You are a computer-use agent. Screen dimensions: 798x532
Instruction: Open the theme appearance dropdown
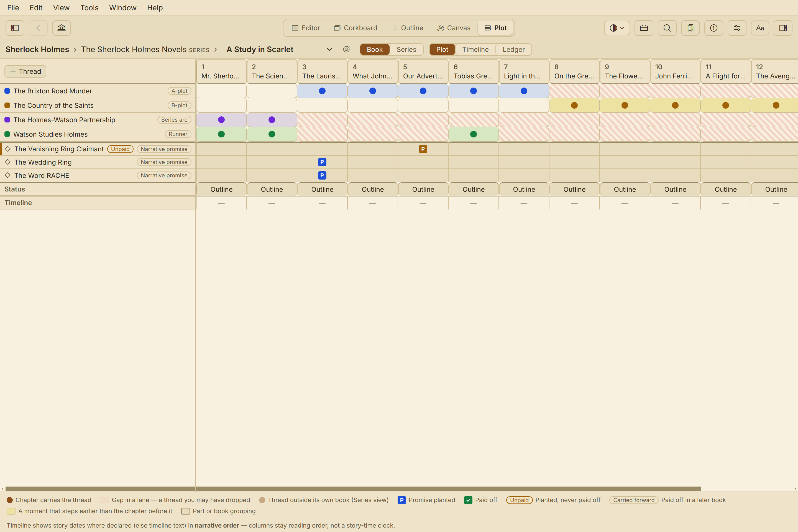[617, 28]
